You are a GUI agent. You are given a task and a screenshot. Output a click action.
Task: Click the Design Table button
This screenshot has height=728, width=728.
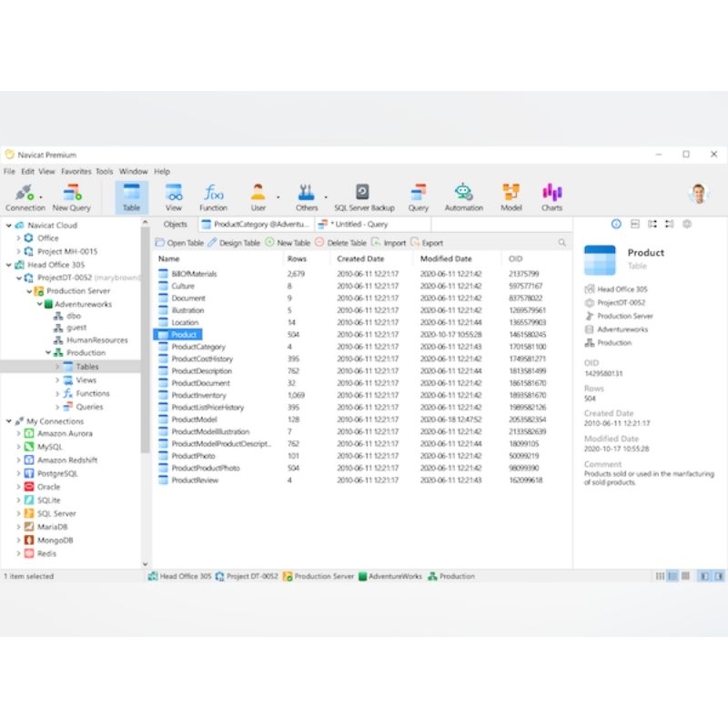pyautogui.click(x=234, y=243)
